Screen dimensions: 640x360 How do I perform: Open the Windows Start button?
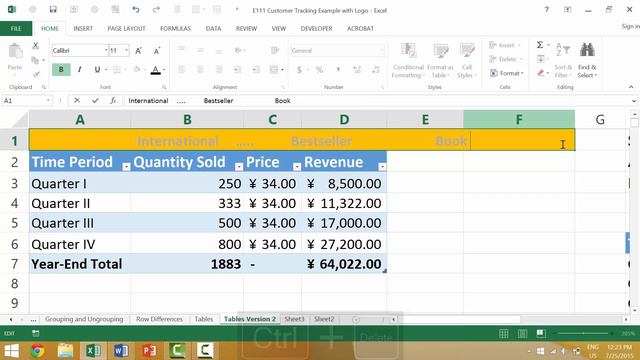point(11,351)
